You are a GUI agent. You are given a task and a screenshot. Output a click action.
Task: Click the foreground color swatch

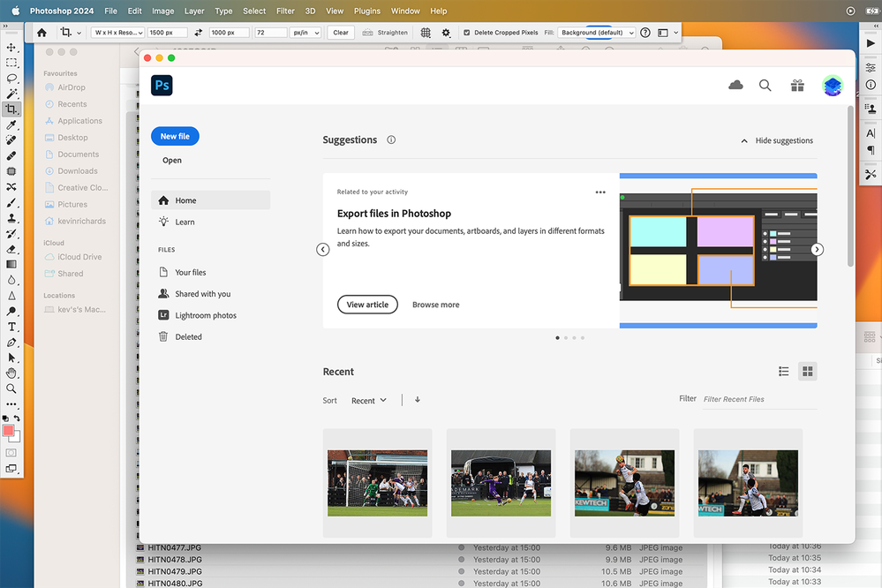click(x=8, y=430)
